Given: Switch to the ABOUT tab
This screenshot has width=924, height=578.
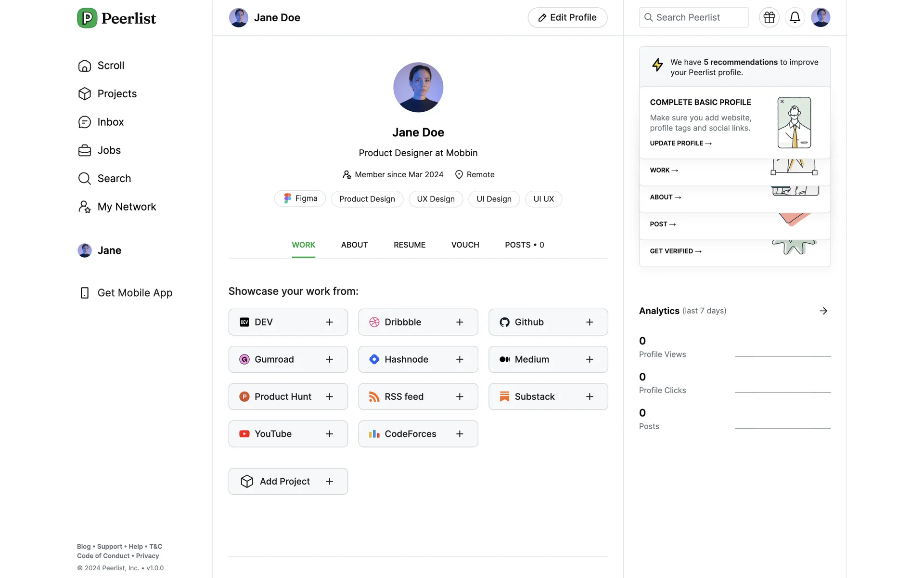Looking at the screenshot, I should tap(354, 245).
